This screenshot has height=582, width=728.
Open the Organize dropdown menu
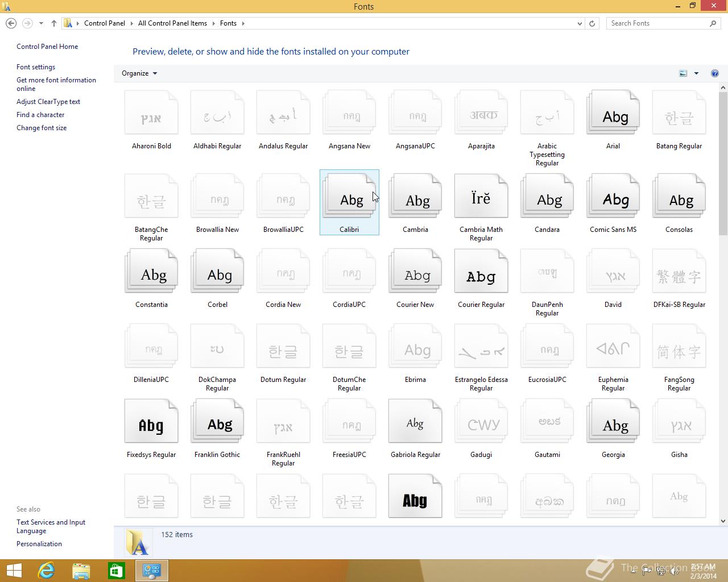[139, 73]
